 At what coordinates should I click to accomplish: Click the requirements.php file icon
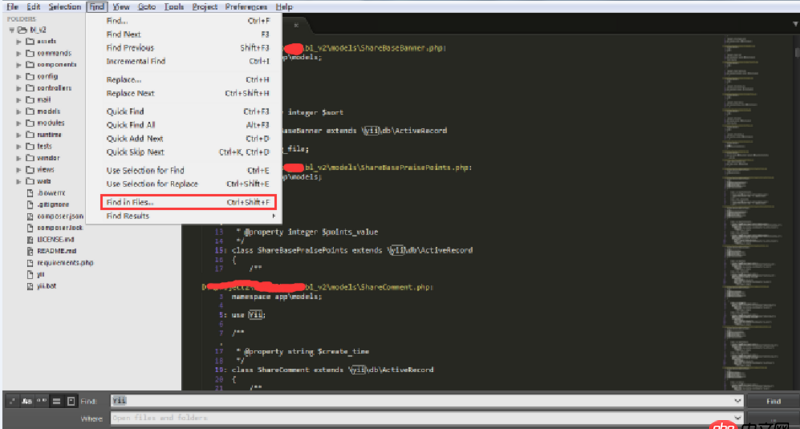click(30, 263)
